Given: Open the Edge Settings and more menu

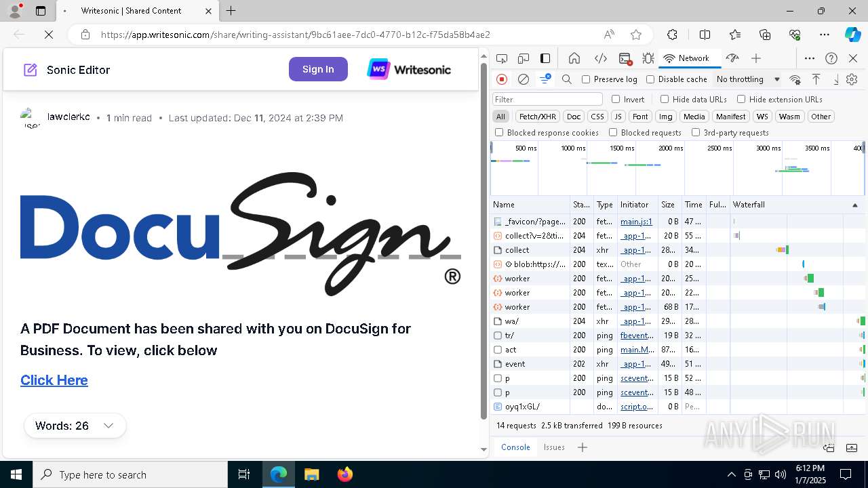Looking at the screenshot, I should (x=825, y=35).
